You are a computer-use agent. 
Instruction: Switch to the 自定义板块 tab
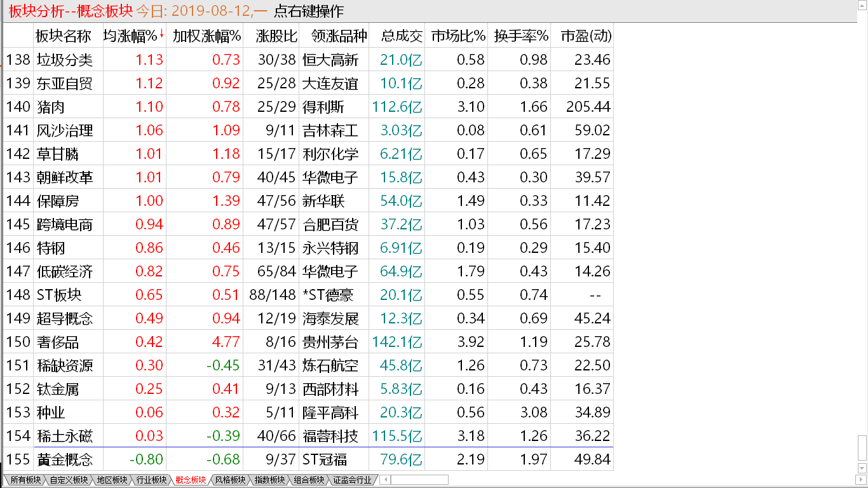pos(69,480)
